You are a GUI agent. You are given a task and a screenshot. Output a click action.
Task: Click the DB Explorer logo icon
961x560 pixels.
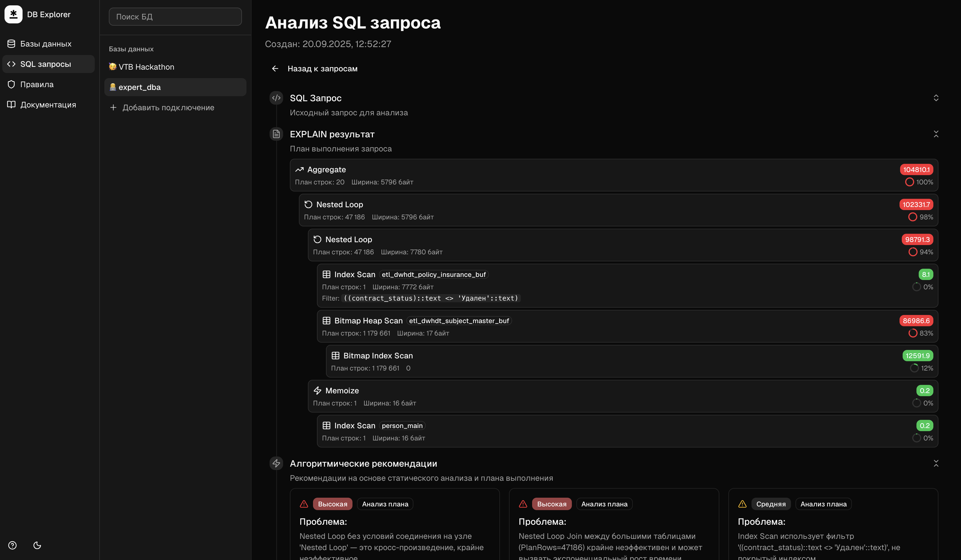(x=13, y=14)
